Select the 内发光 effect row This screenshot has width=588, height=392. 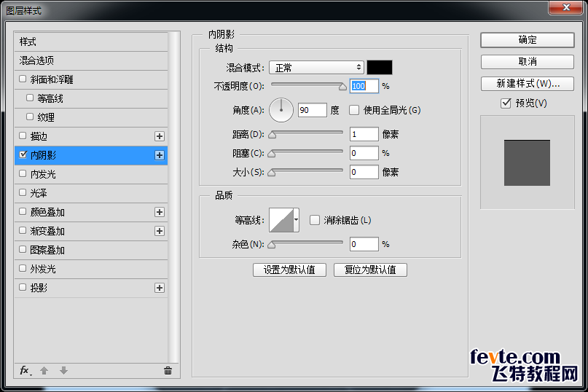[91, 174]
